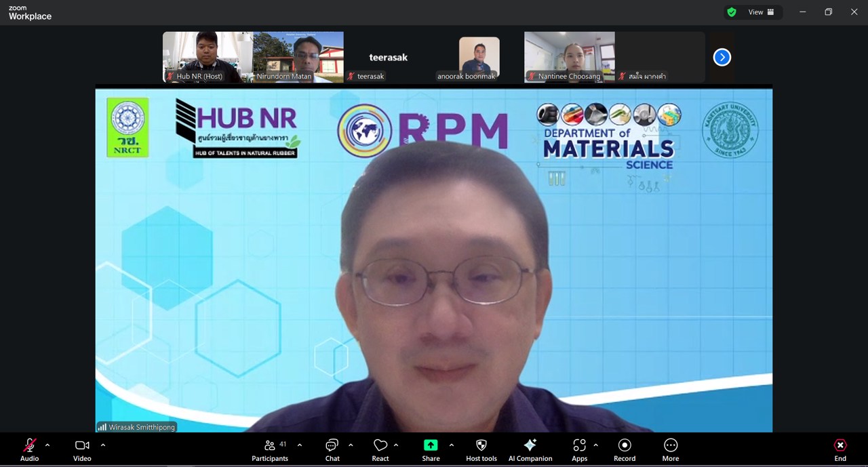Image resolution: width=868 pixels, height=467 pixels.
Task: Expand video options arrow next to Video
Action: coord(103,445)
